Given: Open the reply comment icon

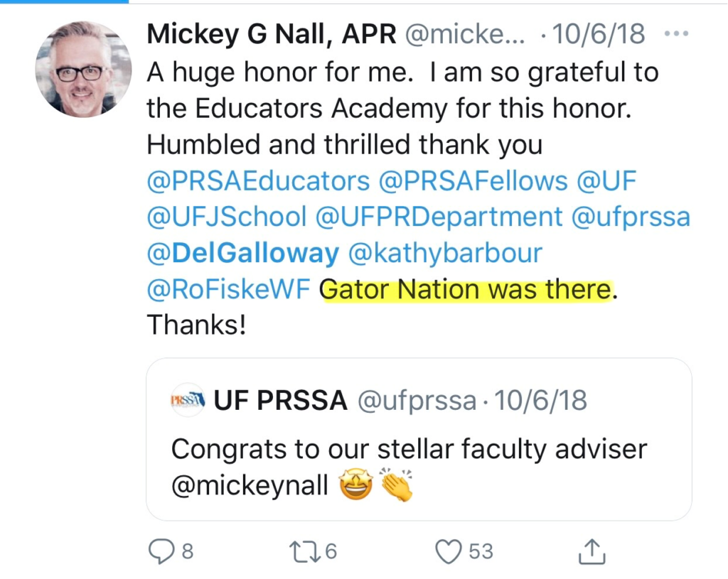Looking at the screenshot, I should pos(161,551).
